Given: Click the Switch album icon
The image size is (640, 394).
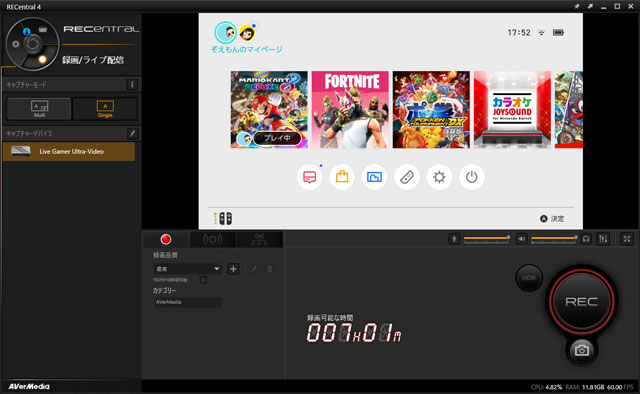Looking at the screenshot, I should coord(374,177).
